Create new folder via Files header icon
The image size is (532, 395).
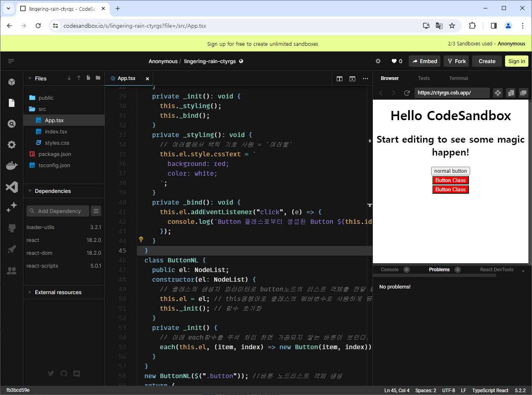click(98, 78)
